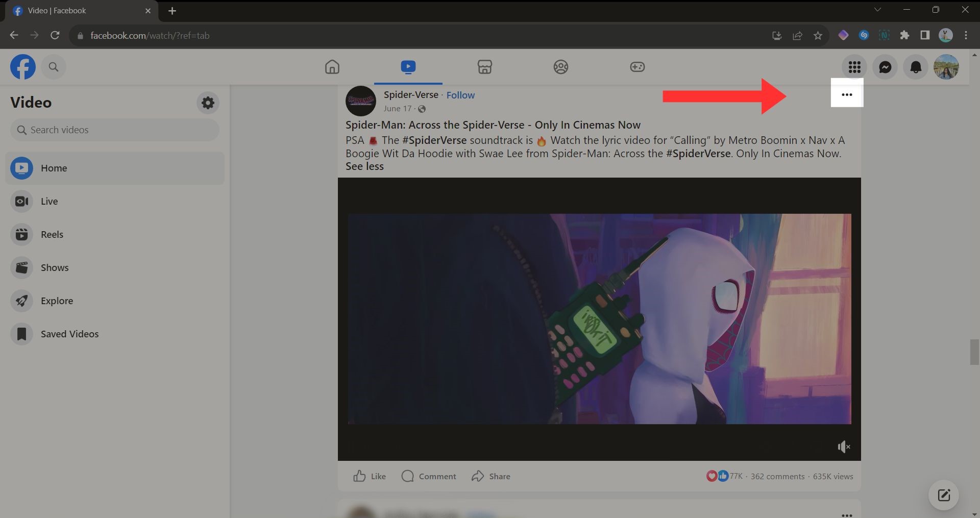Select Home in Video sidebar
Screen dimensions: 980x518
[115, 168]
